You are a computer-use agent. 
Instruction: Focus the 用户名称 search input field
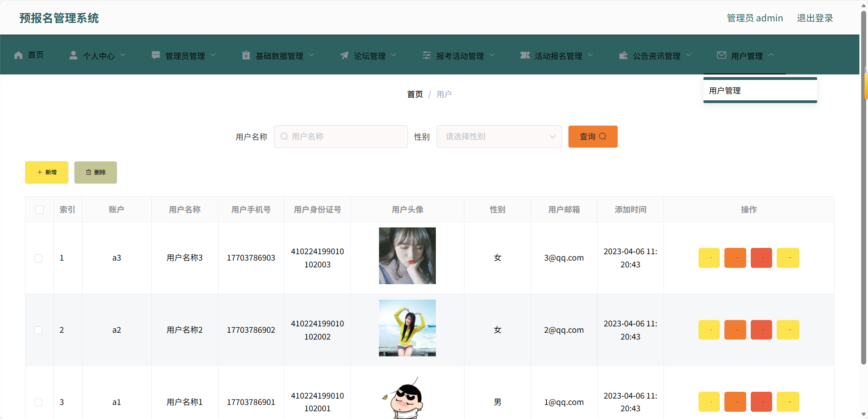pyautogui.click(x=341, y=137)
